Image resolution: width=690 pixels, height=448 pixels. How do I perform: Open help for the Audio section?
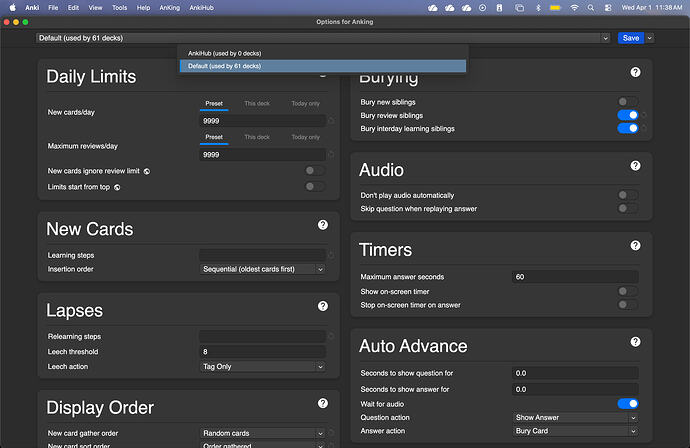point(635,165)
